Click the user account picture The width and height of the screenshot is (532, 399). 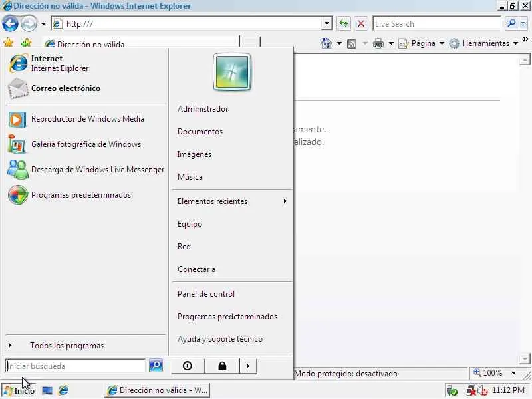pos(232,72)
